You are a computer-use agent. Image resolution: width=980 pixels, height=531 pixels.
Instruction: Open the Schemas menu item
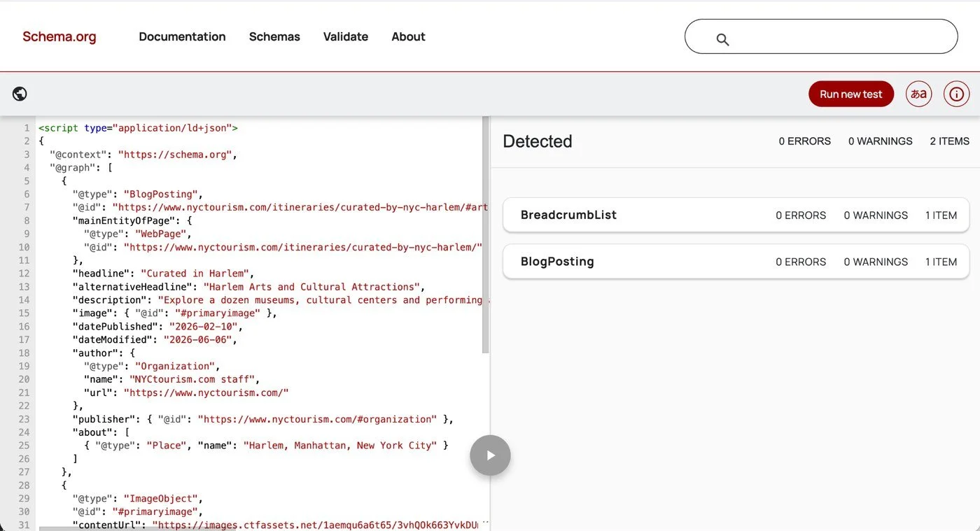coord(274,37)
